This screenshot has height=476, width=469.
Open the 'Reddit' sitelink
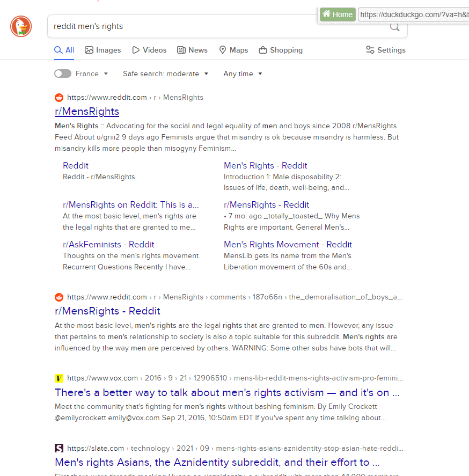point(76,165)
